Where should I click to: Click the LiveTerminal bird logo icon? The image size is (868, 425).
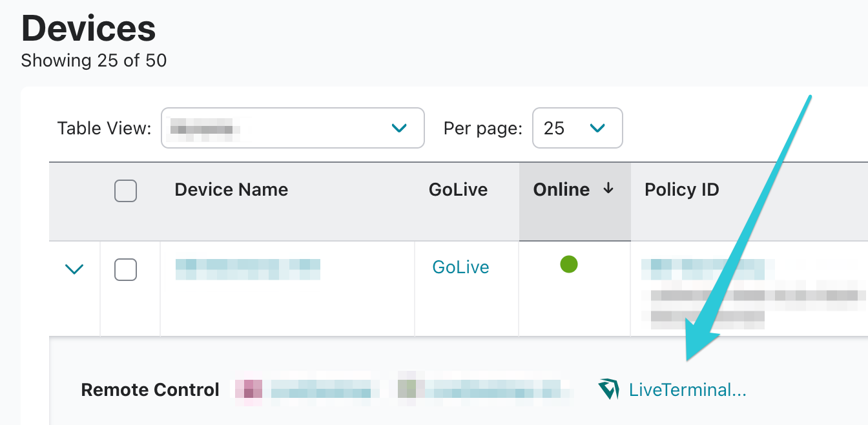(x=609, y=389)
